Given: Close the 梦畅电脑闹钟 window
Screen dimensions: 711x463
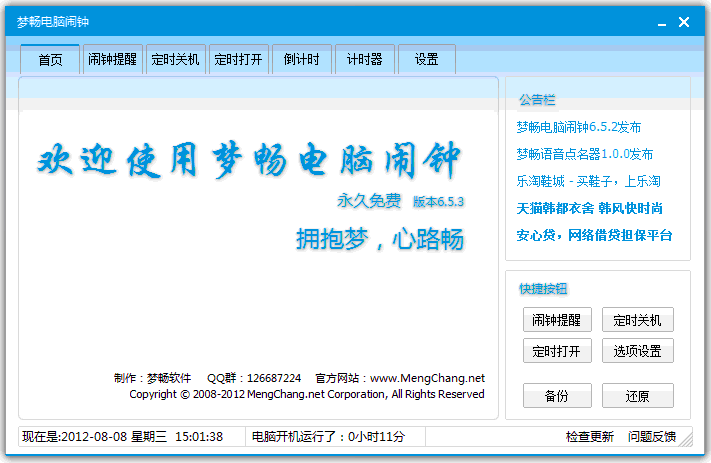Looking at the screenshot, I should 684,22.
